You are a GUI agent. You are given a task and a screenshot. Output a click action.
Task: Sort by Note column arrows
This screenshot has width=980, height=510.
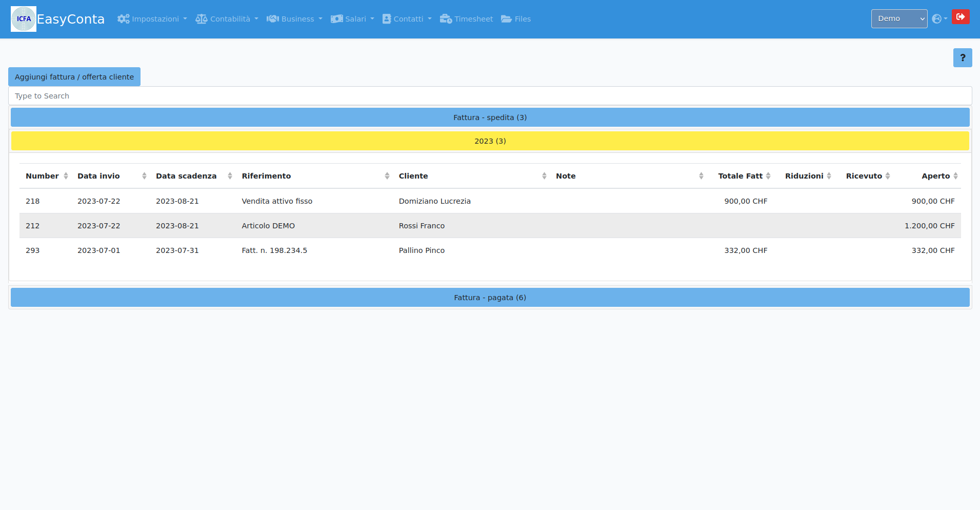(x=701, y=176)
